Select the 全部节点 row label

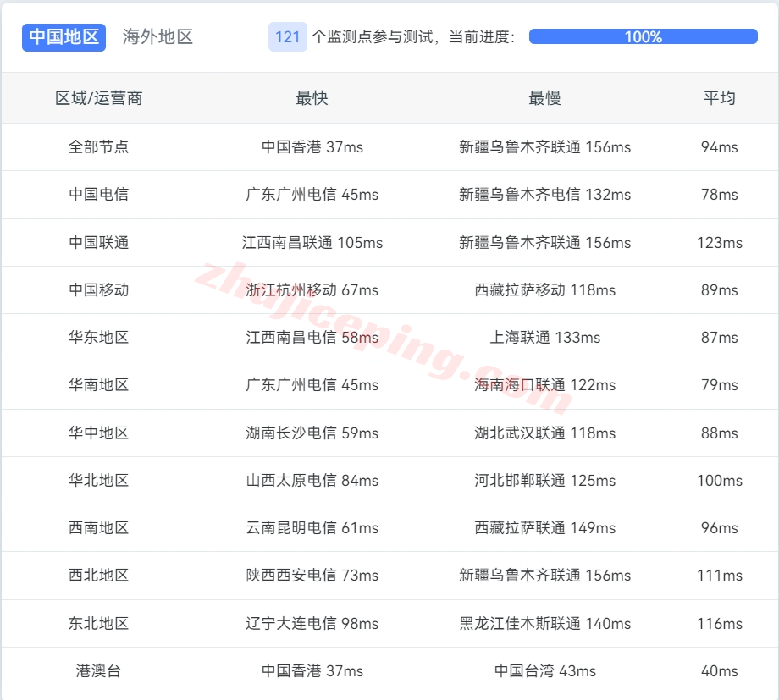[x=99, y=147]
